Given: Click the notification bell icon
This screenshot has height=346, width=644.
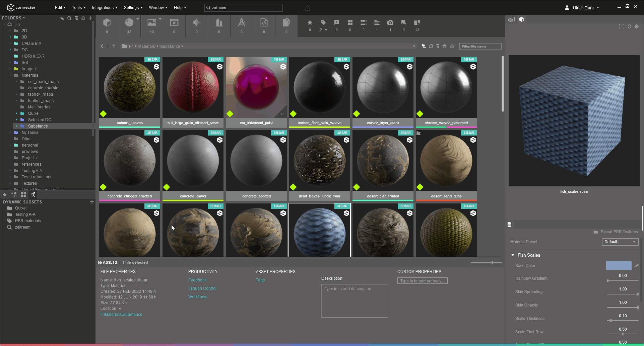Looking at the screenshot, I should click(308, 8).
